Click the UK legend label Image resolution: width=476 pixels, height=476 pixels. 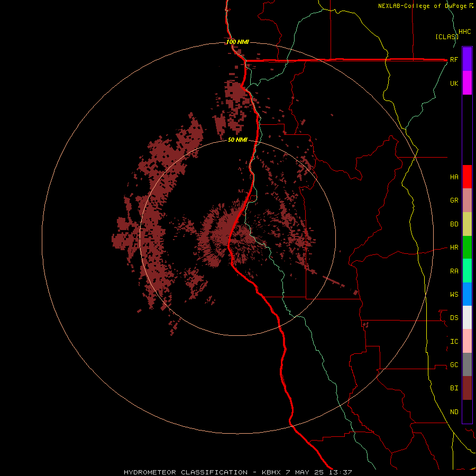coord(454,84)
